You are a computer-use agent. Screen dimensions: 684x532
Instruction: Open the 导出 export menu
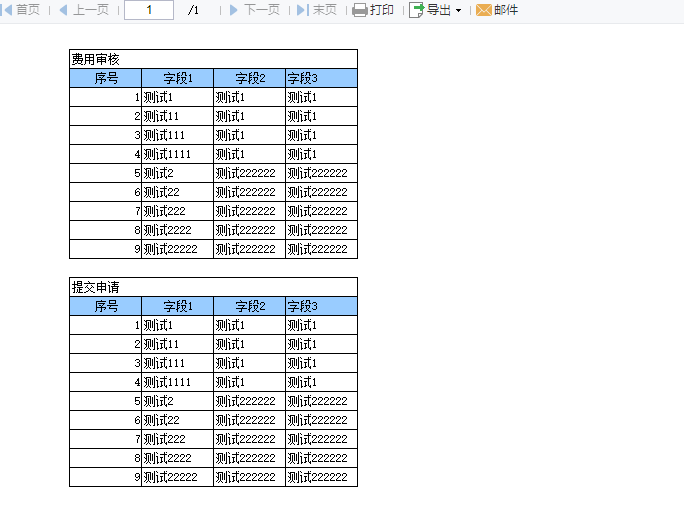435,10
